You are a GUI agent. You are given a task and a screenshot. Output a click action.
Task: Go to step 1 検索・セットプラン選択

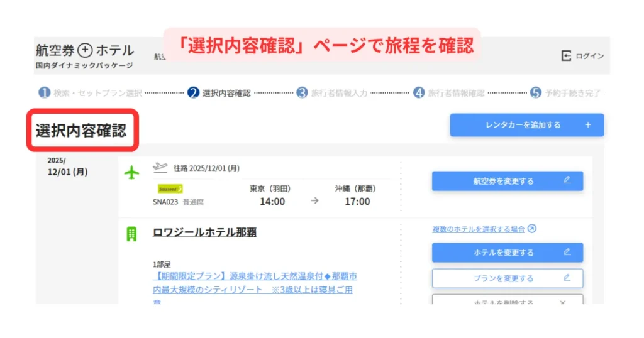tap(91, 93)
